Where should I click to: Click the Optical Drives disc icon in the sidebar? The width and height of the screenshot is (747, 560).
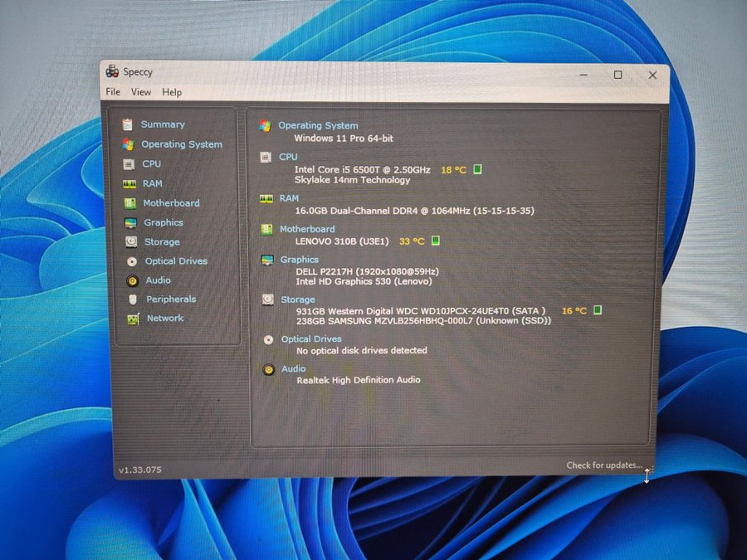[x=131, y=261]
